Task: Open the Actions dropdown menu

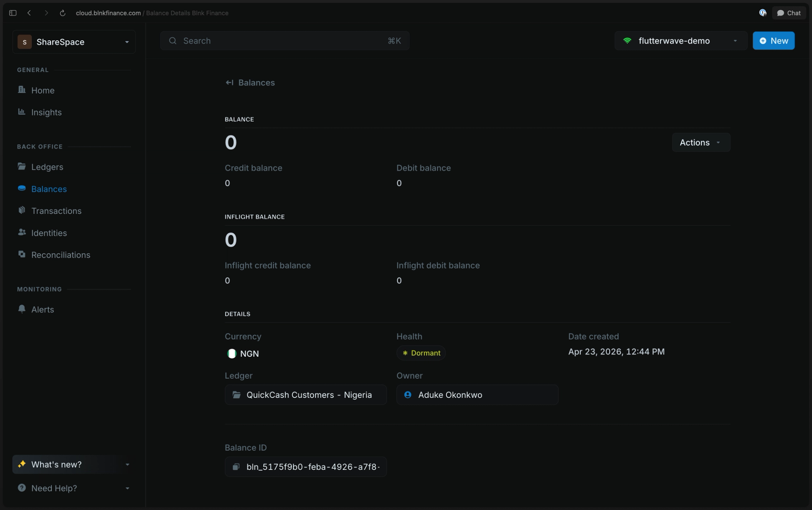Action: (701, 143)
